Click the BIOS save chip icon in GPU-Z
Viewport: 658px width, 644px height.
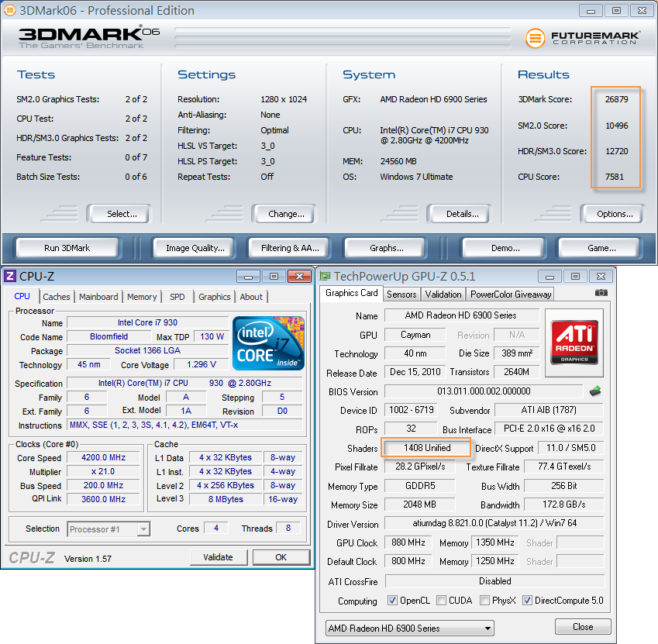pyautogui.click(x=595, y=391)
